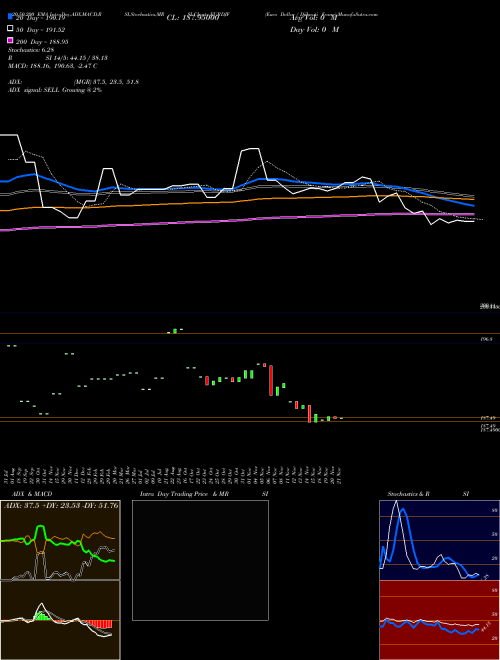This screenshot has width=500, height=660.
Task: Click the red MACD histogram bars
Action: [x=97, y=624]
